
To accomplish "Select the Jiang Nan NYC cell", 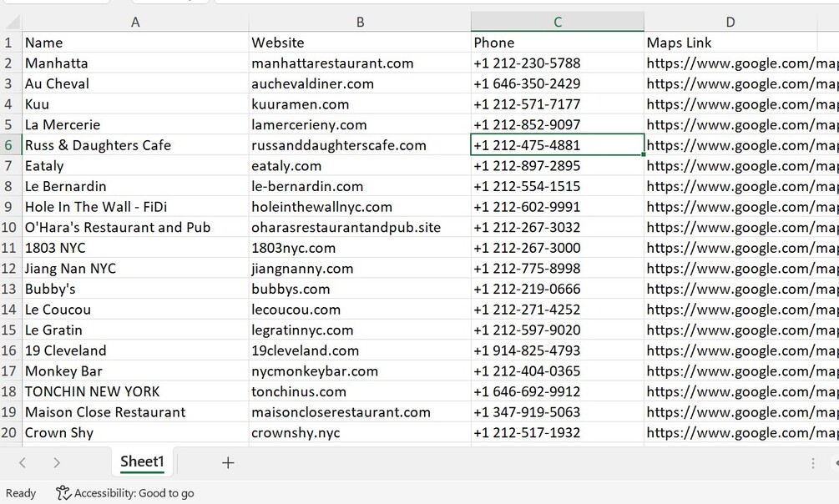I will click(x=135, y=268).
